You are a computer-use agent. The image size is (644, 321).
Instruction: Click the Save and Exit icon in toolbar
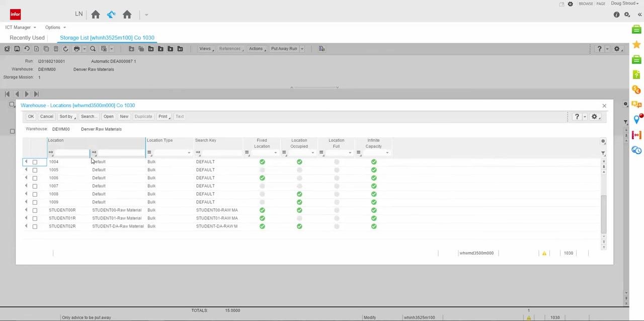7,49
